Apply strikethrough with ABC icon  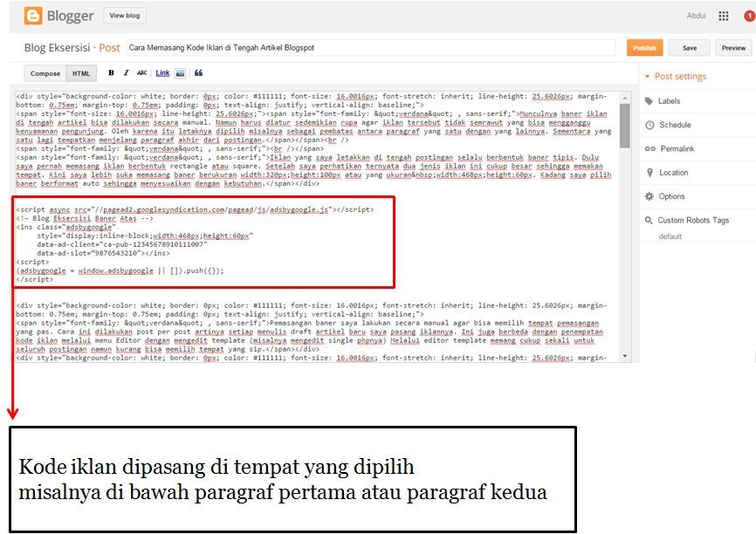(141, 72)
